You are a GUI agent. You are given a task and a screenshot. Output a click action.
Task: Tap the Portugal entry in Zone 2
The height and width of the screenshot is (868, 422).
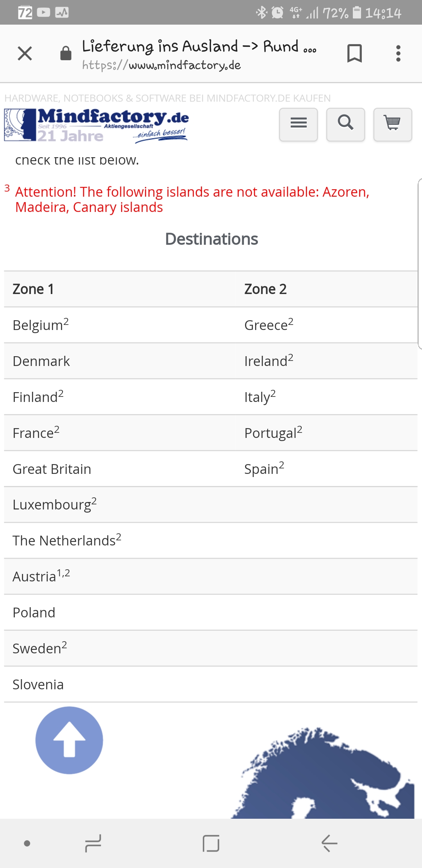click(270, 433)
